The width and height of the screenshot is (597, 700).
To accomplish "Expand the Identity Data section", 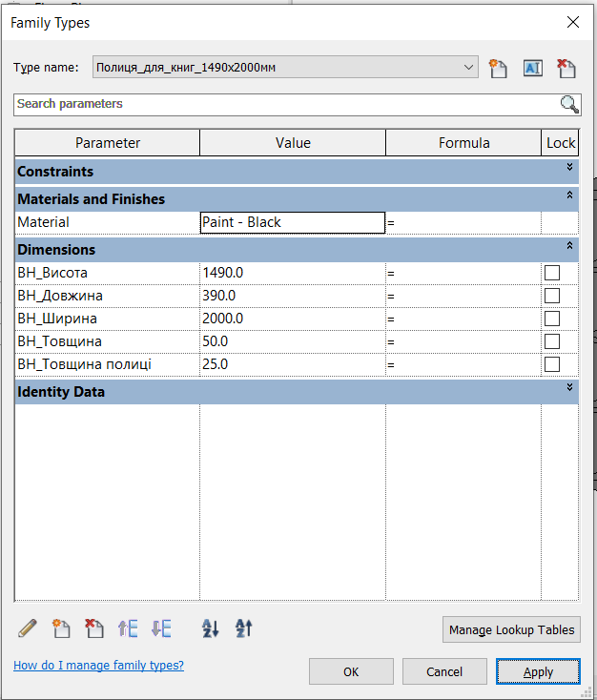I will [569, 388].
